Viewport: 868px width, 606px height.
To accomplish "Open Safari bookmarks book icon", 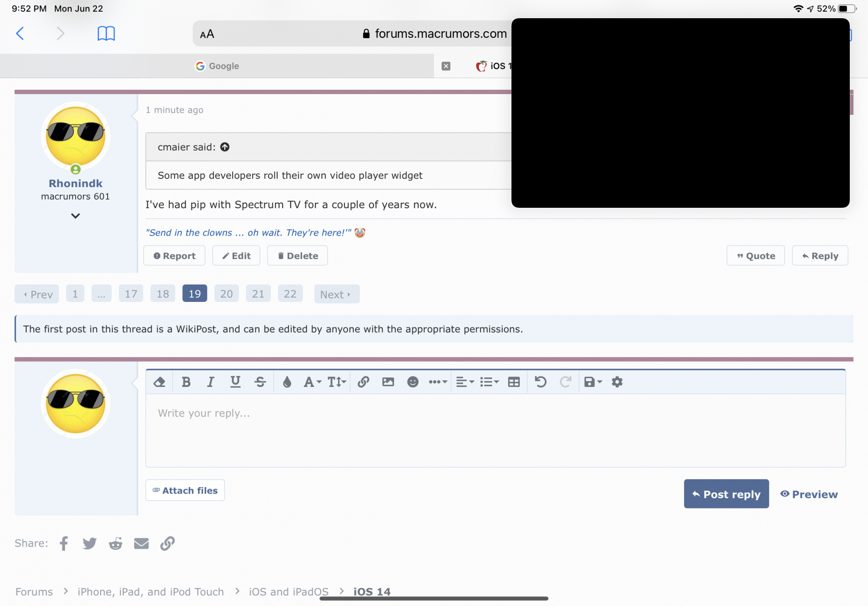I will click(106, 33).
